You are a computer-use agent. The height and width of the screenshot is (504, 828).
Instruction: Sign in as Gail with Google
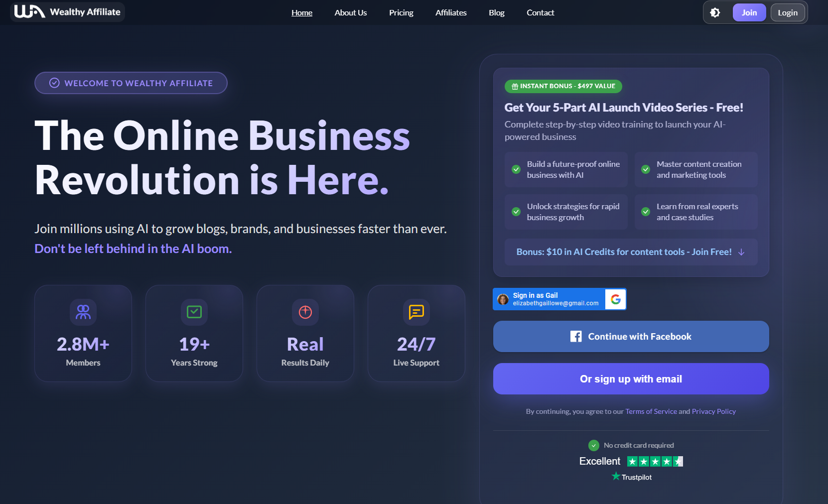click(x=559, y=299)
